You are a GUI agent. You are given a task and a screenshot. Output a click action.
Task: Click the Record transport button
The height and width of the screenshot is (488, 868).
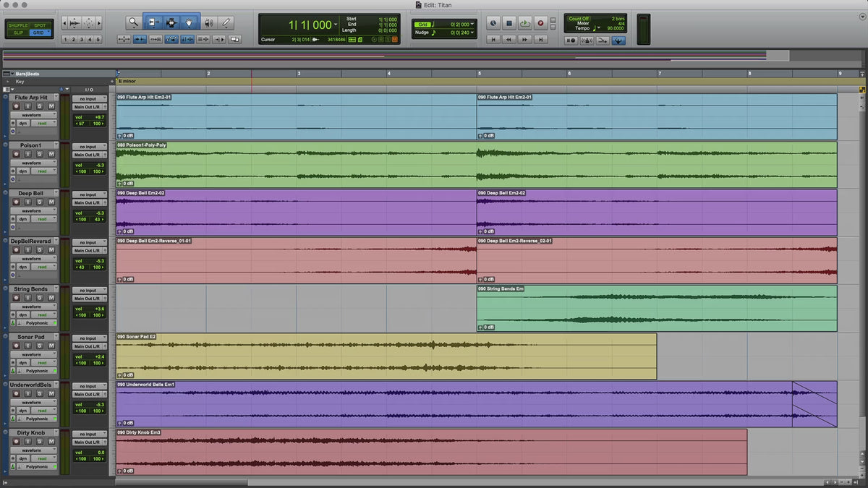coord(540,23)
